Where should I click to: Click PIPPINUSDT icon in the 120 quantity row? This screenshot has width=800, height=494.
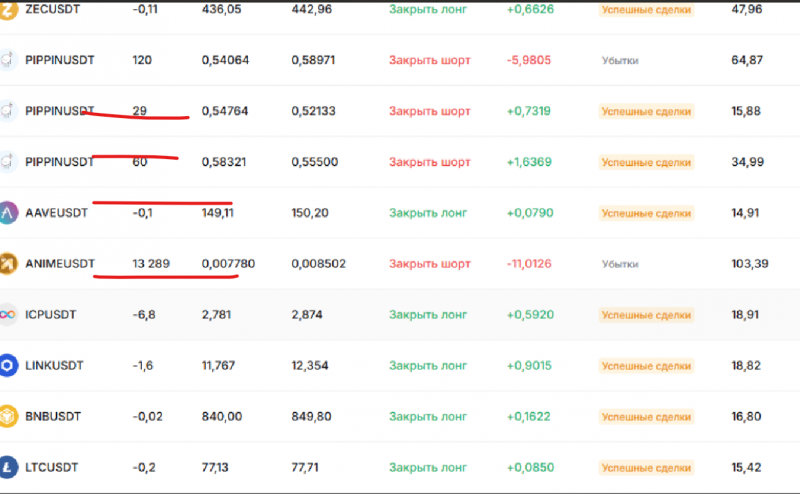pyautogui.click(x=9, y=60)
